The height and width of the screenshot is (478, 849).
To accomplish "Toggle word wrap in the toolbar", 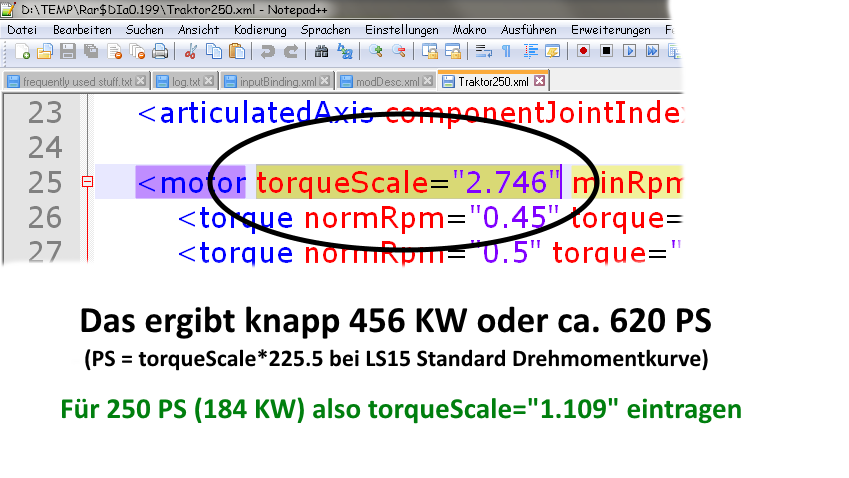I will click(x=483, y=51).
